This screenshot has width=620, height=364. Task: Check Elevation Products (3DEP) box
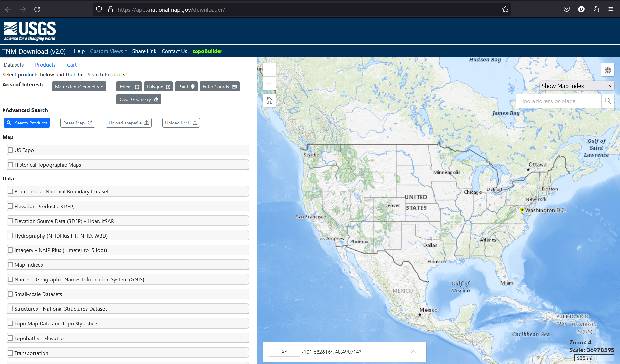click(x=10, y=206)
